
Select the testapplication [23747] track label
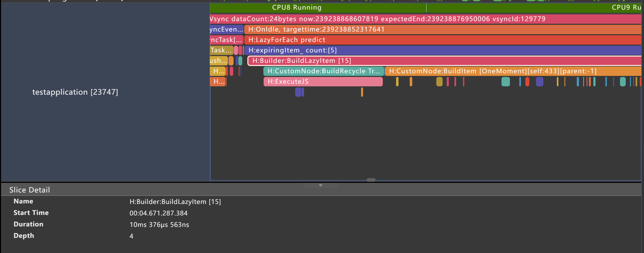click(x=75, y=92)
